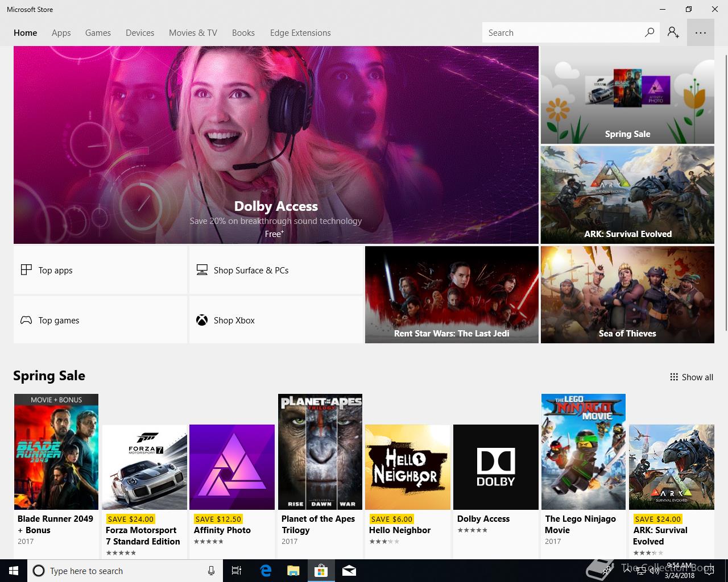The width and height of the screenshot is (728, 582).
Task: Open Forza Motorsport 7 cover art
Action: tap(144, 467)
